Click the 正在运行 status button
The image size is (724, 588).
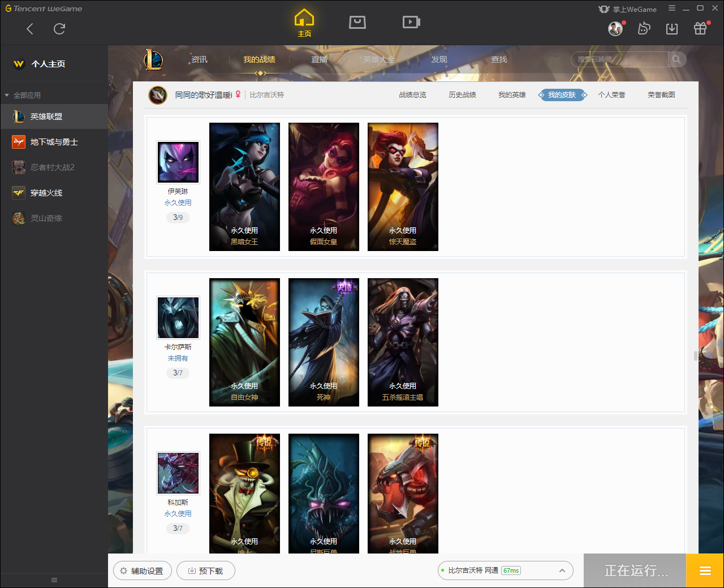[635, 571]
